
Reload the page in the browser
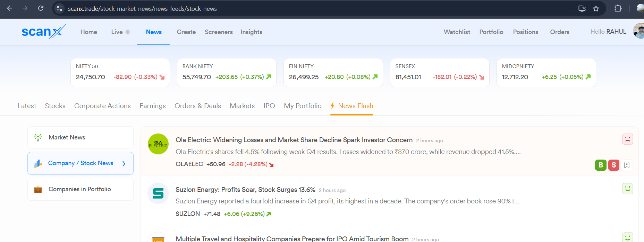(x=41, y=8)
